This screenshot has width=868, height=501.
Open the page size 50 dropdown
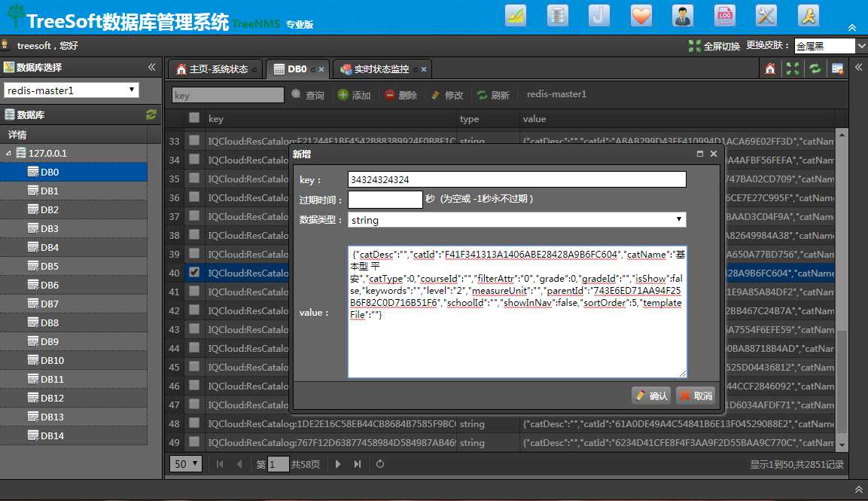[186, 464]
